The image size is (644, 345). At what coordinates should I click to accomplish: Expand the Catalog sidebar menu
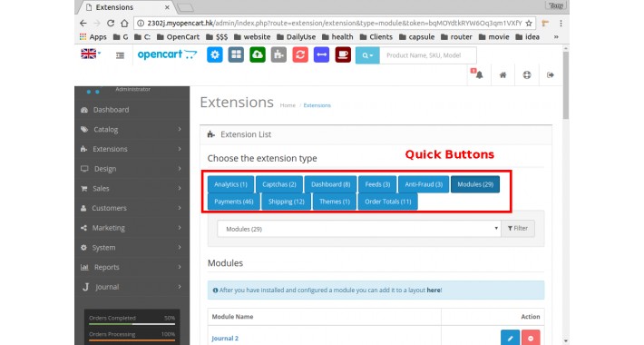(132, 130)
